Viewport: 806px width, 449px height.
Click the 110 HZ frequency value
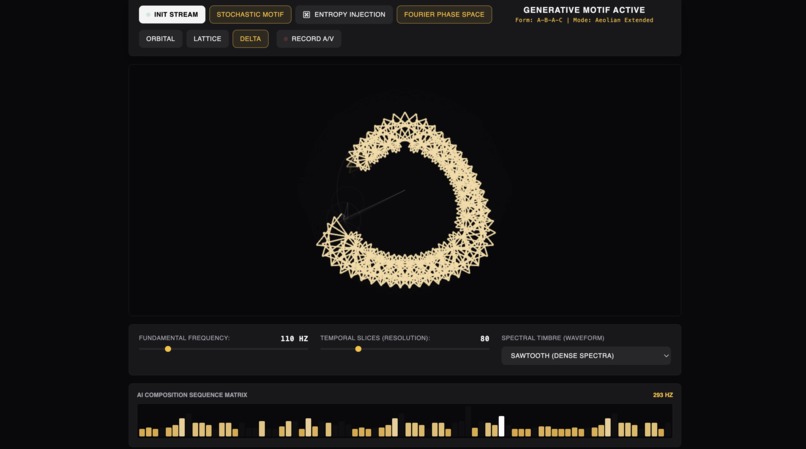point(294,338)
